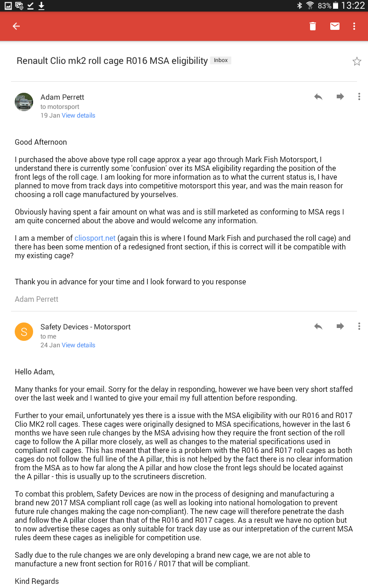The height and width of the screenshot is (588, 368).
Task: Open options for Adam Perrett's message
Action: [x=359, y=96]
